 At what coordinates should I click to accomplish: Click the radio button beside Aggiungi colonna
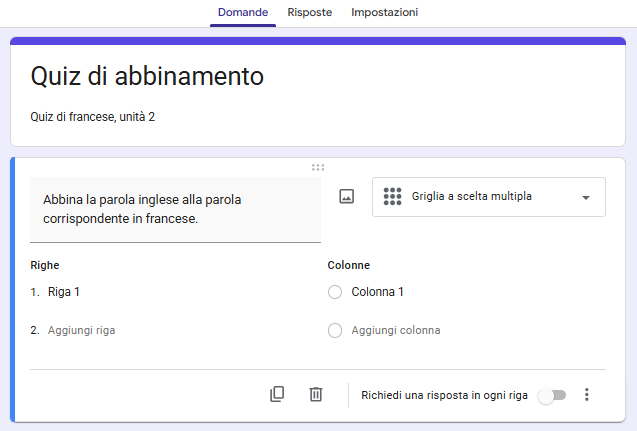[x=335, y=331]
